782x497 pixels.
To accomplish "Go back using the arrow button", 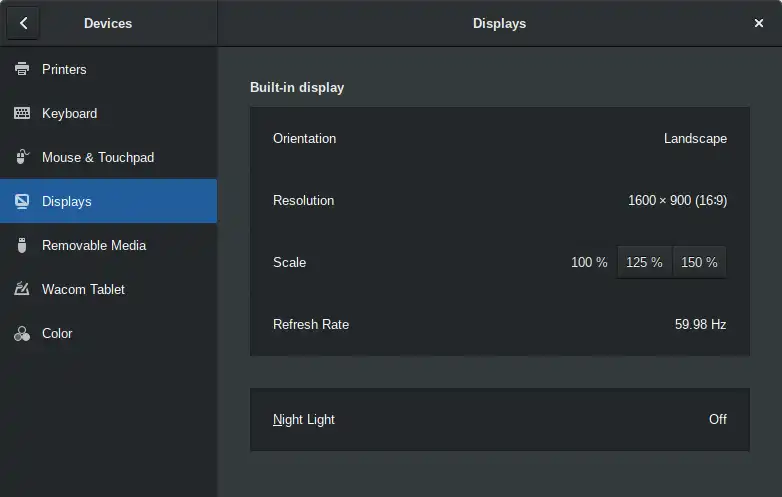I will (23, 23).
